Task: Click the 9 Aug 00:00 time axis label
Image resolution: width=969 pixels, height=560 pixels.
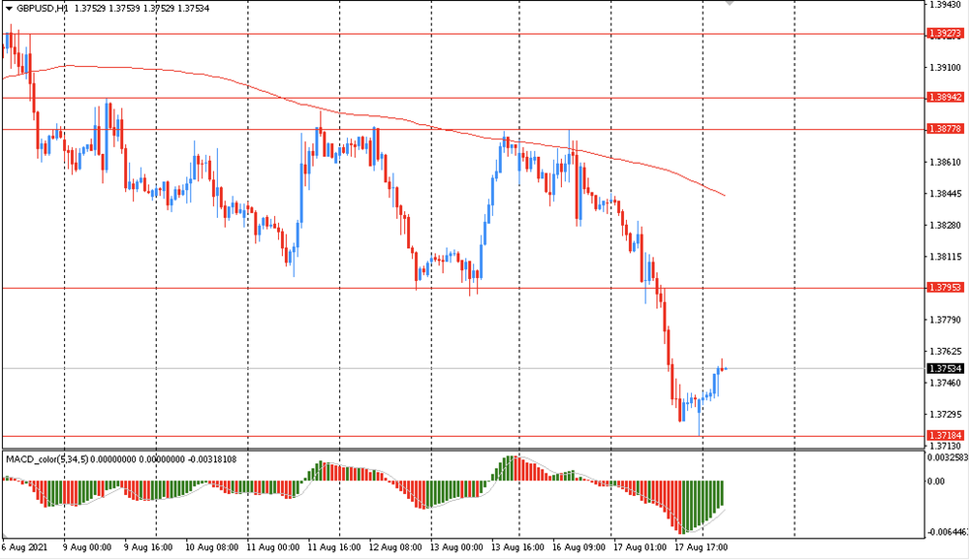Action: pyautogui.click(x=87, y=547)
